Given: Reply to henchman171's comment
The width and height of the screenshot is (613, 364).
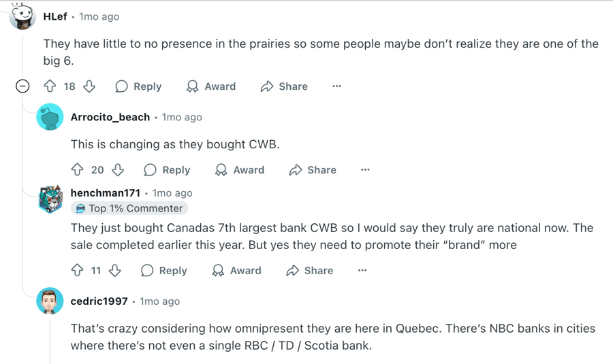Looking at the screenshot, I should pyautogui.click(x=164, y=271).
